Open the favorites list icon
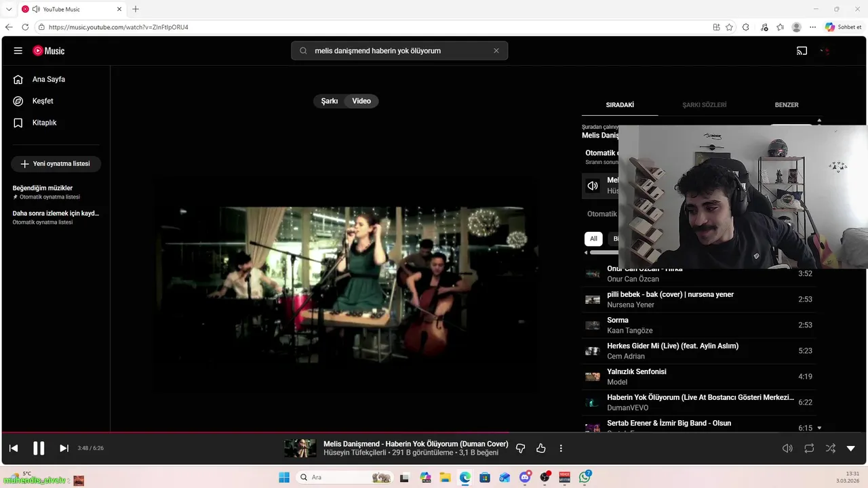This screenshot has height=488, width=868. 781,27
